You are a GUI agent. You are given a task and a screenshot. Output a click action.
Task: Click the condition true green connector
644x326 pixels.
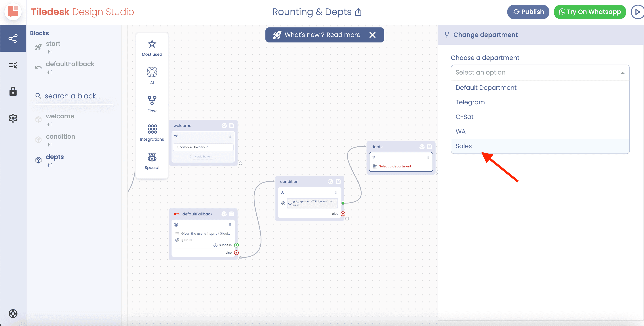pyautogui.click(x=343, y=203)
